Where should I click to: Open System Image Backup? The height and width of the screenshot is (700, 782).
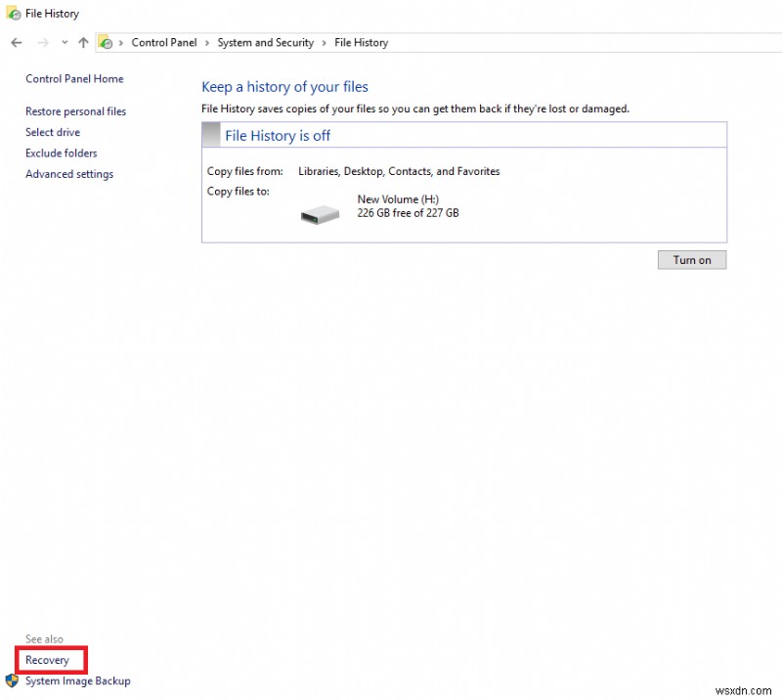click(78, 681)
